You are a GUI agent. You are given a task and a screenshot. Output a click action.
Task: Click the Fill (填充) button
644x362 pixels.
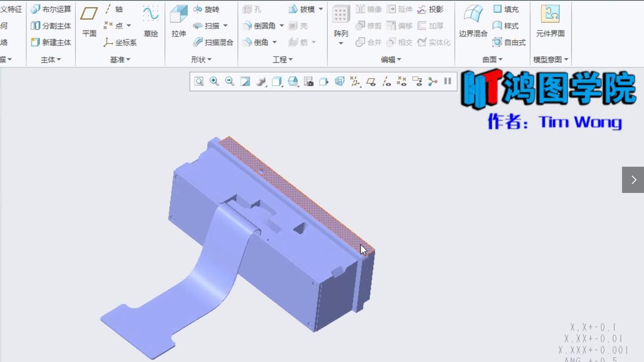tap(506, 9)
